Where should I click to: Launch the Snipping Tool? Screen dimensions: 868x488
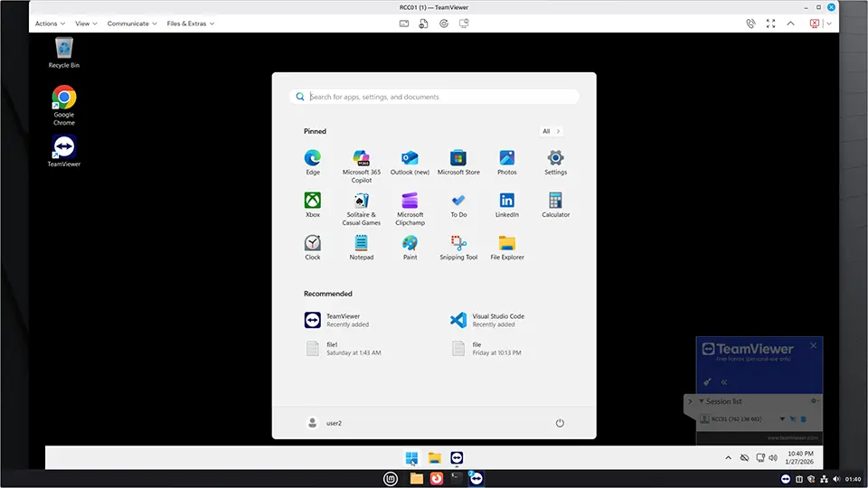tap(458, 248)
